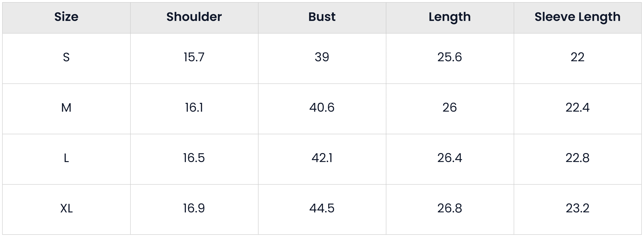
Task: Click sleeve length value 22.4
Action: pos(578,108)
